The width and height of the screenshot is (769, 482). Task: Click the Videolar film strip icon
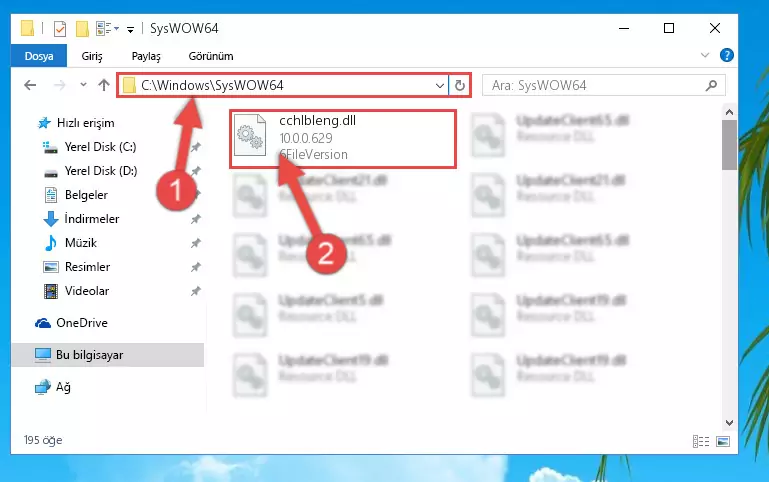[51, 291]
